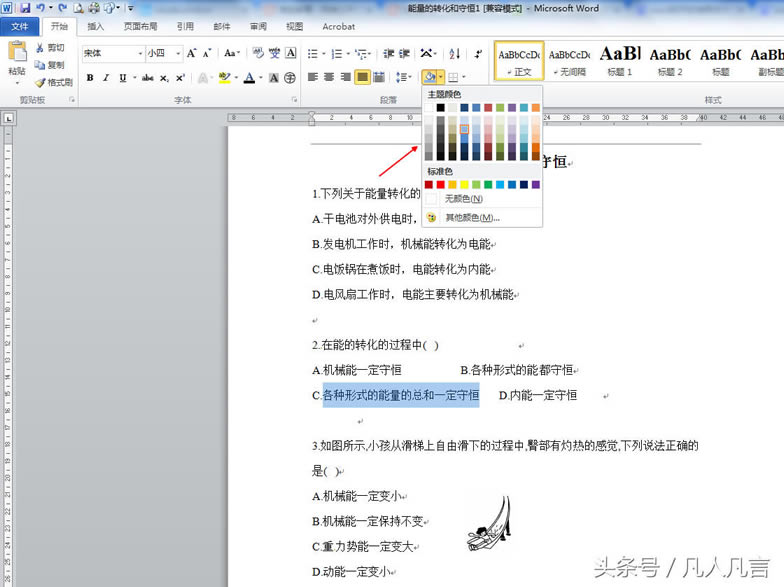Image resolution: width=784 pixels, height=587 pixels.
Task: Click the Save icon in quick access toolbar
Action: (x=24, y=8)
